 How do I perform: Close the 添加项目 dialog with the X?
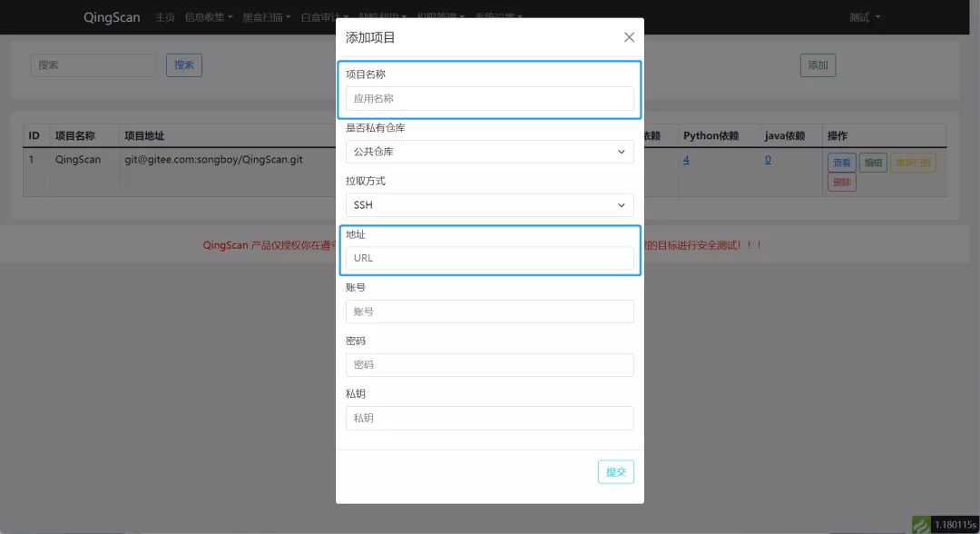(x=629, y=37)
